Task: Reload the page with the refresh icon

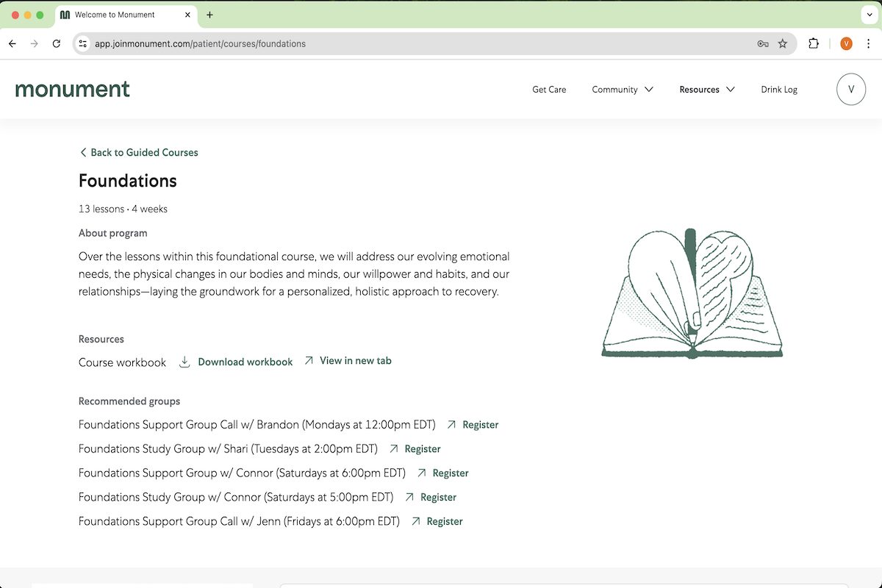Action: [x=57, y=44]
